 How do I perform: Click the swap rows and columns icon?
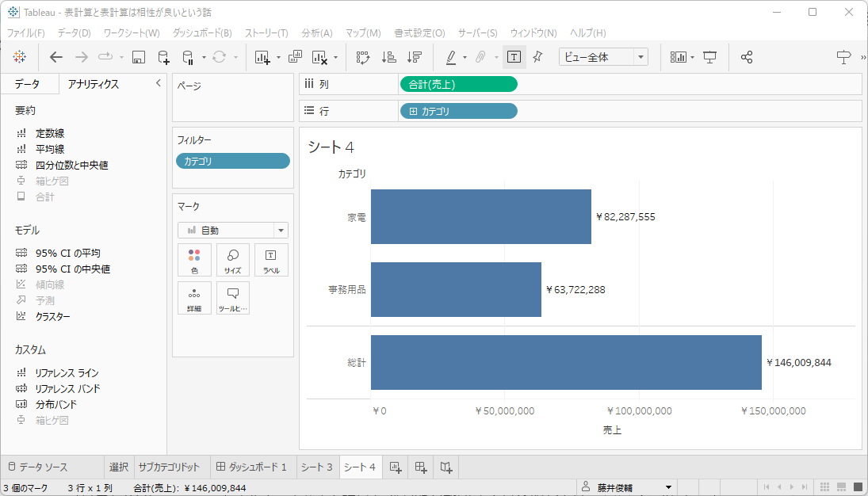click(363, 57)
